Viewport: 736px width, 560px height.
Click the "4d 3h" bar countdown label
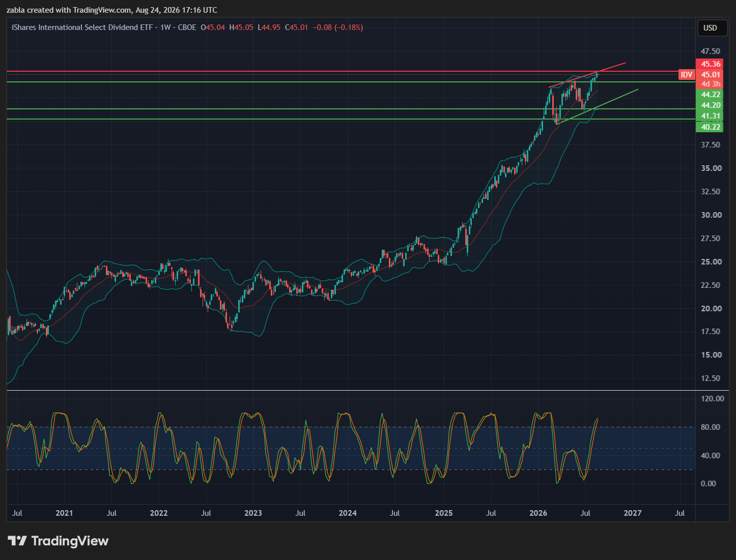click(x=710, y=84)
